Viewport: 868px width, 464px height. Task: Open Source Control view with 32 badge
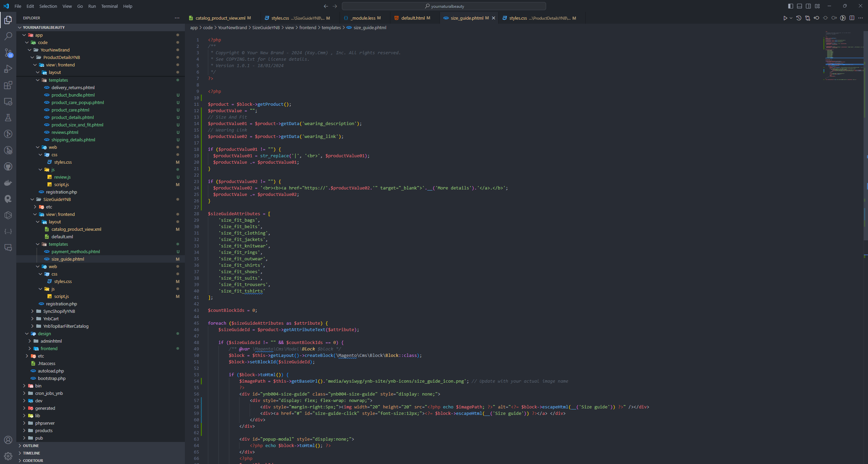click(8, 53)
